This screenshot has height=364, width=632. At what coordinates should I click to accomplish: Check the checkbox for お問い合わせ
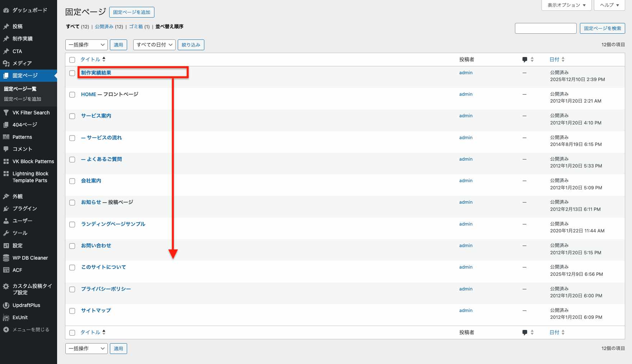72,246
